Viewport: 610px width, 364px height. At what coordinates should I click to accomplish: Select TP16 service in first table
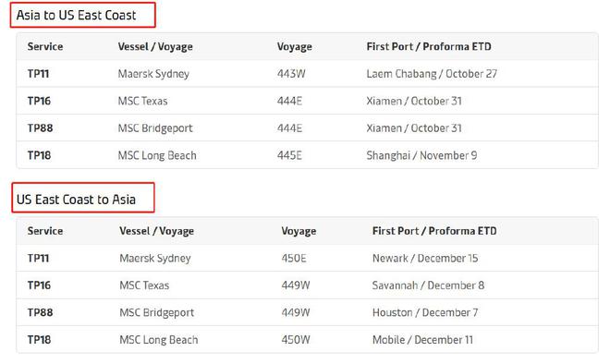39,101
